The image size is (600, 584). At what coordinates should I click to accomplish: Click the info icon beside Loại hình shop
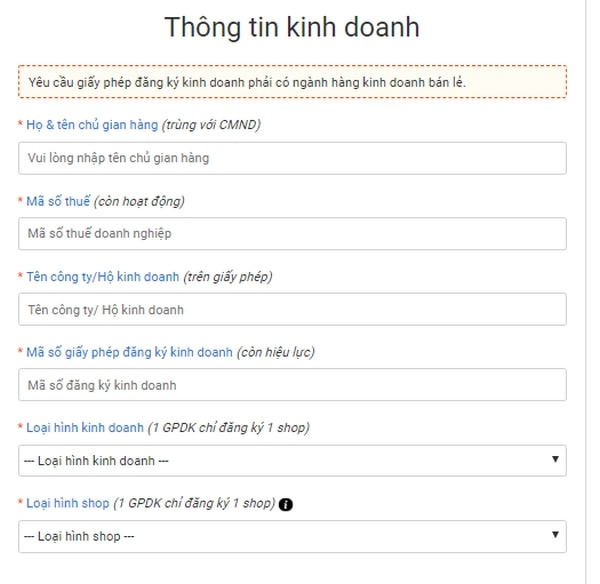(x=286, y=504)
